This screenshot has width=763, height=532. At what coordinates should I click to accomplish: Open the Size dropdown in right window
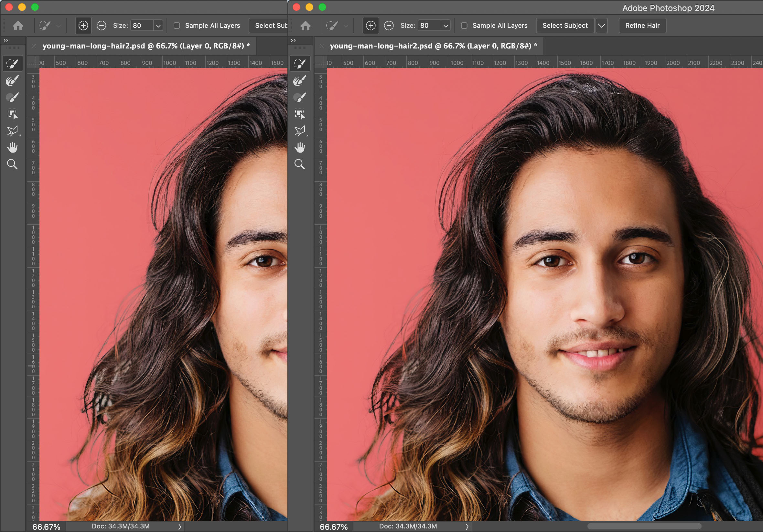tap(446, 26)
